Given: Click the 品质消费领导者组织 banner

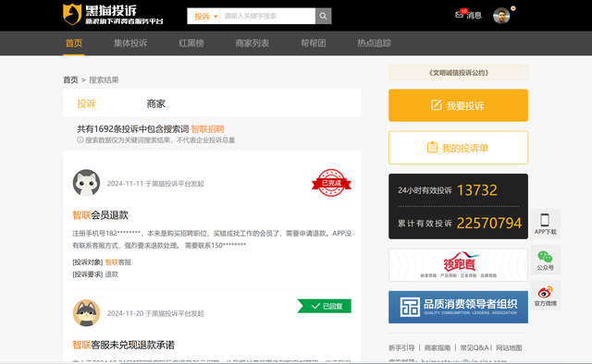Looking at the screenshot, I should (x=459, y=307).
